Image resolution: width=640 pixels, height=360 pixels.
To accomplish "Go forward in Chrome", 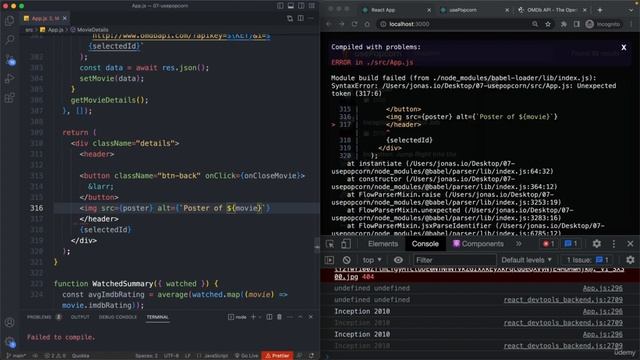I will pos(342,24).
